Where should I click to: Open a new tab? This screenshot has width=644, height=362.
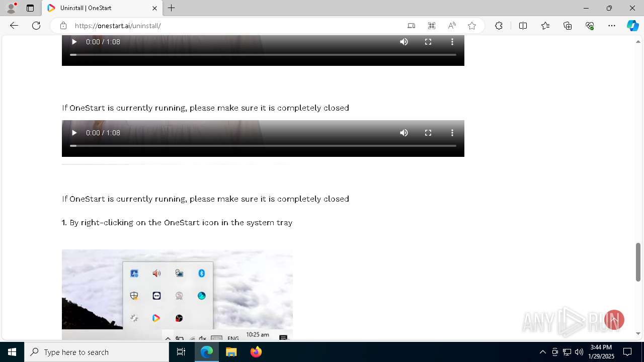(172, 8)
